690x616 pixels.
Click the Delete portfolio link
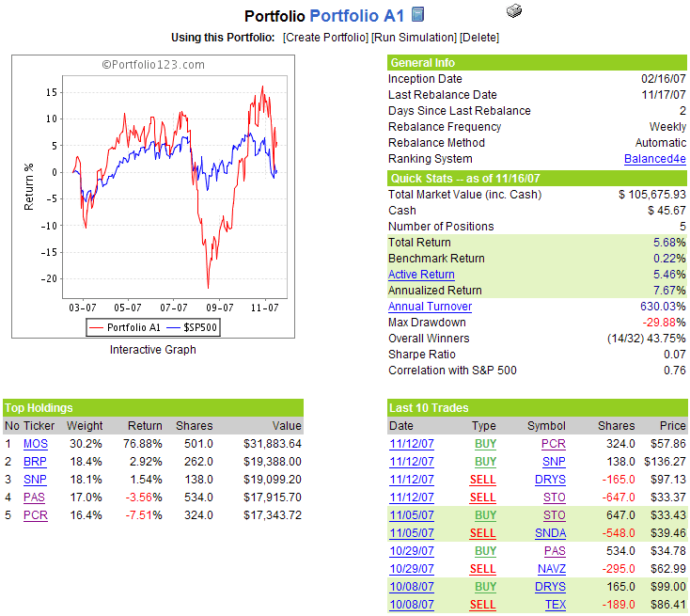click(479, 38)
